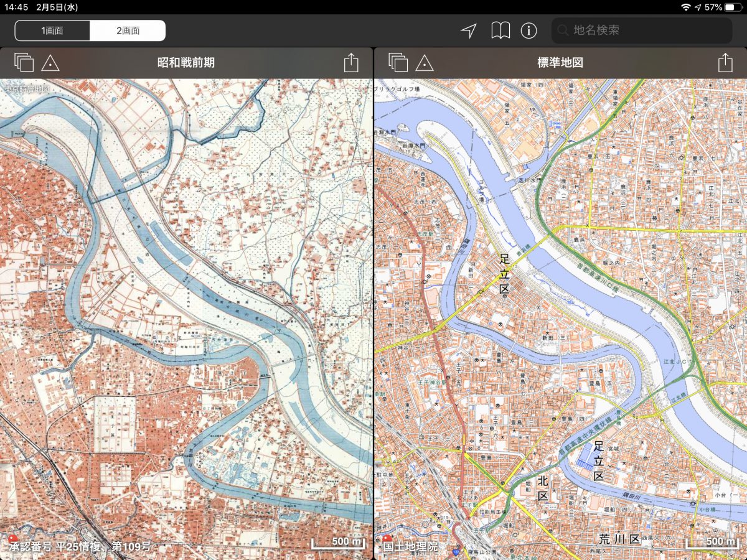The width and height of the screenshot is (747, 560).
Task: Tap the 500 m scale bar on left map
Action: pos(339,543)
